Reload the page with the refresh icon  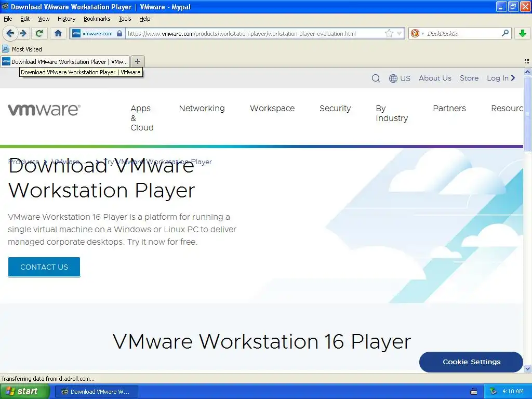point(39,33)
